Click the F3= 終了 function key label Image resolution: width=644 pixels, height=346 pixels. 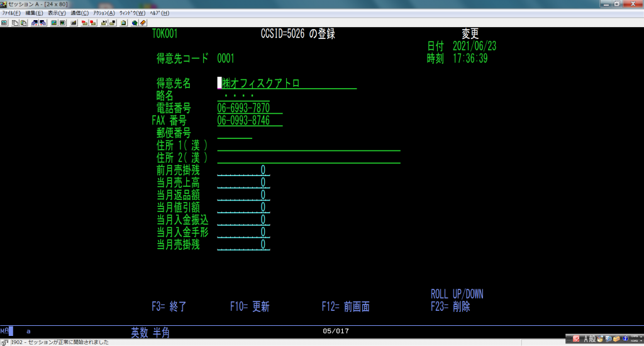[169, 307]
